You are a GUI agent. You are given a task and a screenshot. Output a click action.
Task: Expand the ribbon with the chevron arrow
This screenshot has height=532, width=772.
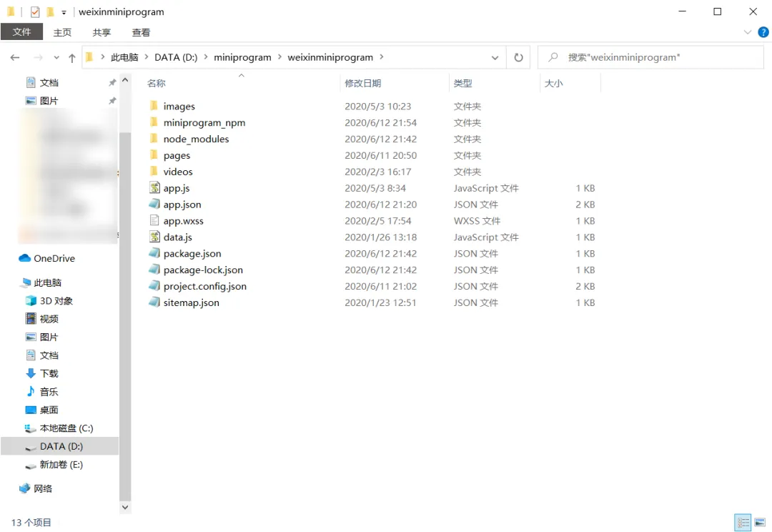pos(748,32)
